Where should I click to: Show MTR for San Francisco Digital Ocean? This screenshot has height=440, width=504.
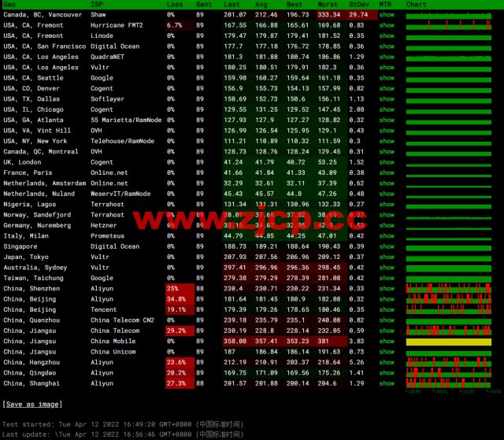pos(387,46)
